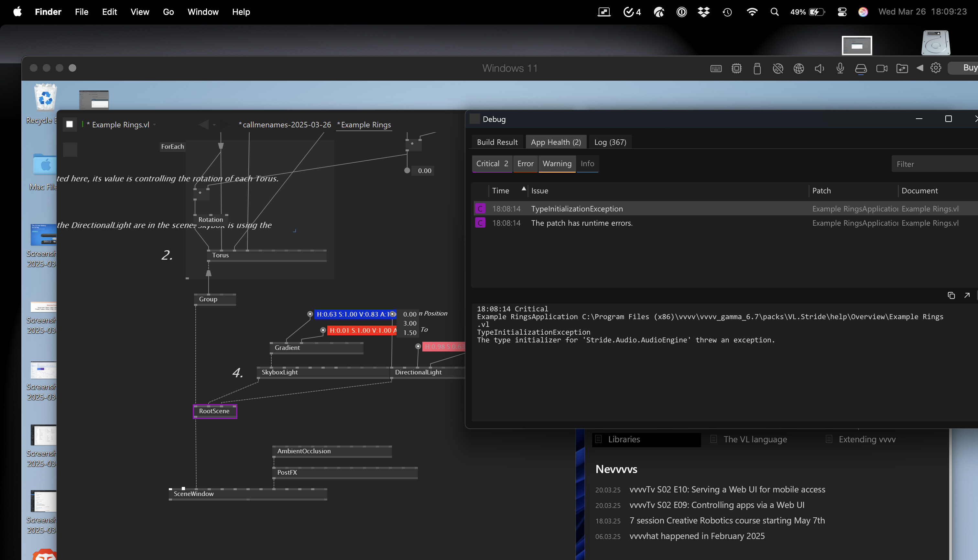
Task: Open vvvvTv S02 E10 news link
Action: tap(727, 490)
